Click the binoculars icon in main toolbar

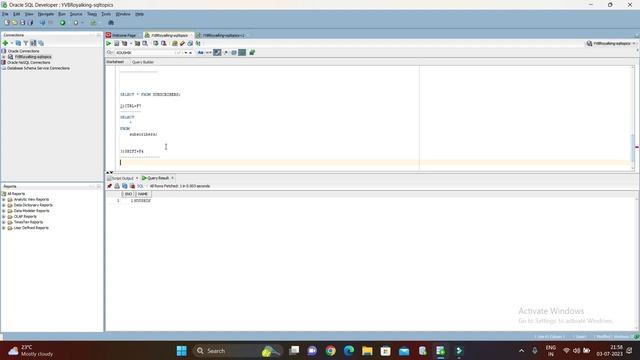[111, 23]
